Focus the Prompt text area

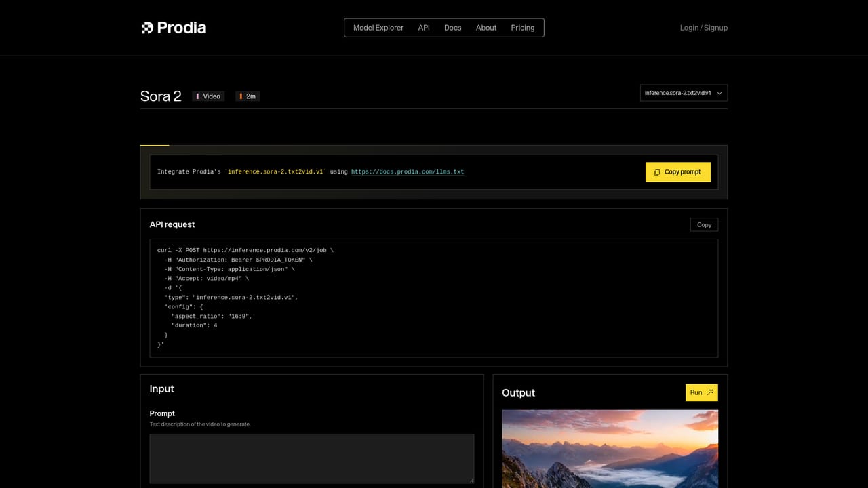pos(312,459)
